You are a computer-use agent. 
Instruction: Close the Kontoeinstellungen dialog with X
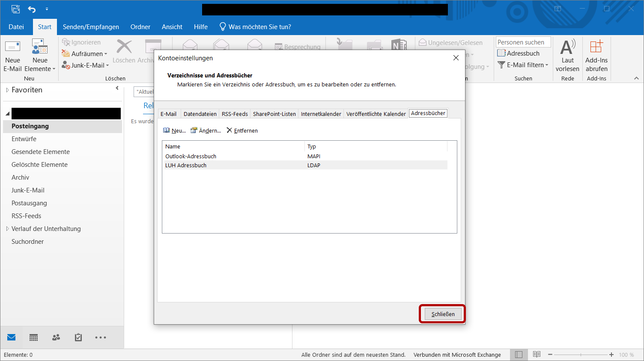coord(456,58)
